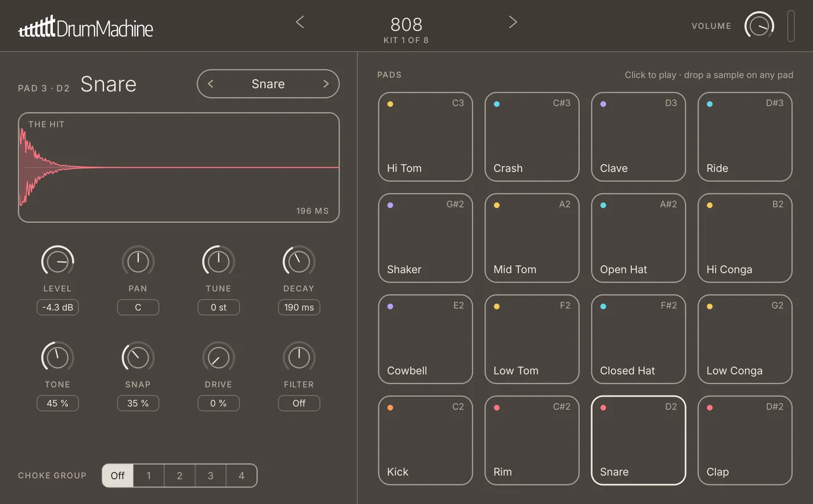Click the Tone knob
The width and height of the screenshot is (813, 504).
point(57,357)
